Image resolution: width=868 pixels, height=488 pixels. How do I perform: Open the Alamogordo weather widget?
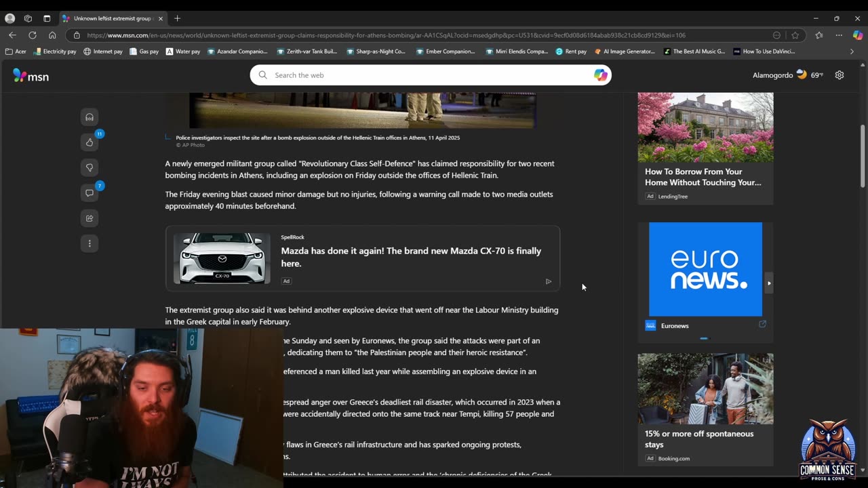tap(788, 75)
